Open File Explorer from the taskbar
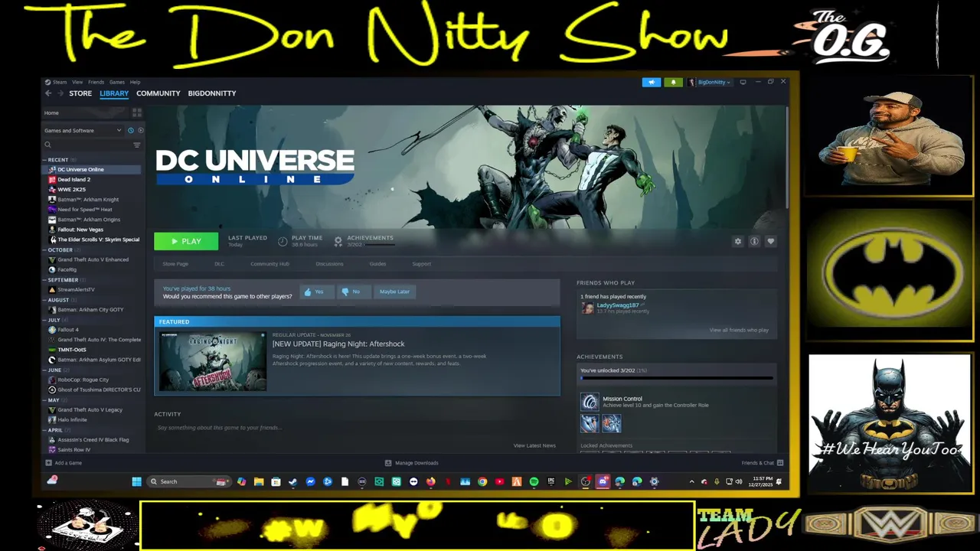This screenshot has width=980, height=551. (x=259, y=481)
